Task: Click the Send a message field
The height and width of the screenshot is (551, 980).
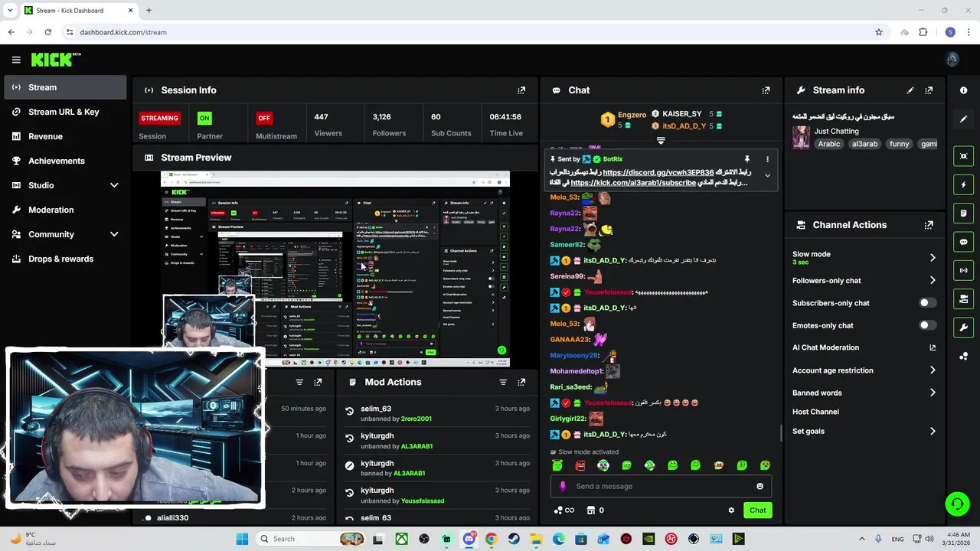Action: pyautogui.click(x=661, y=486)
